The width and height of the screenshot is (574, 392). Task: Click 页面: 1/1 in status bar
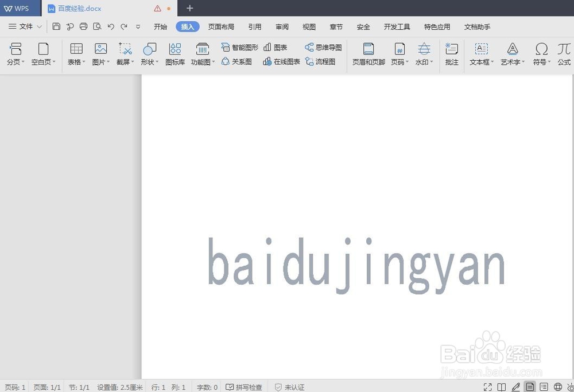pos(47,387)
